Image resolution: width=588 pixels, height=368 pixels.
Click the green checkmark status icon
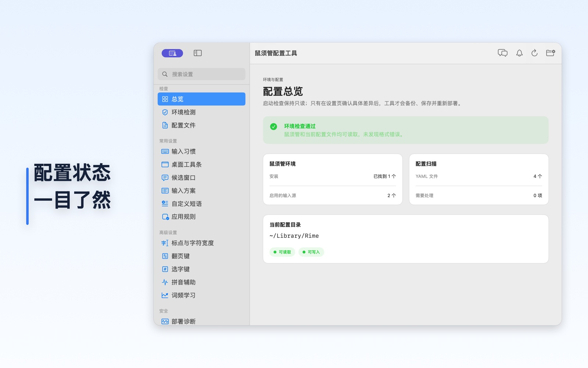click(273, 127)
